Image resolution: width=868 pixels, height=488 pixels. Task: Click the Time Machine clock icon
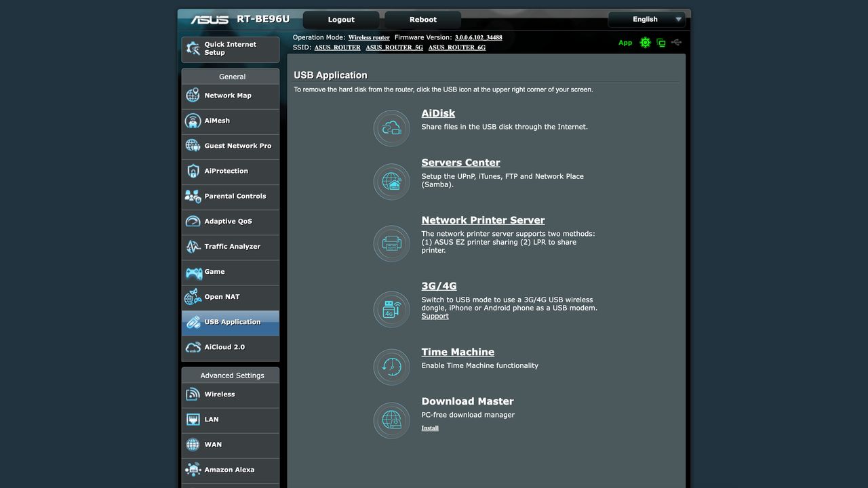391,367
